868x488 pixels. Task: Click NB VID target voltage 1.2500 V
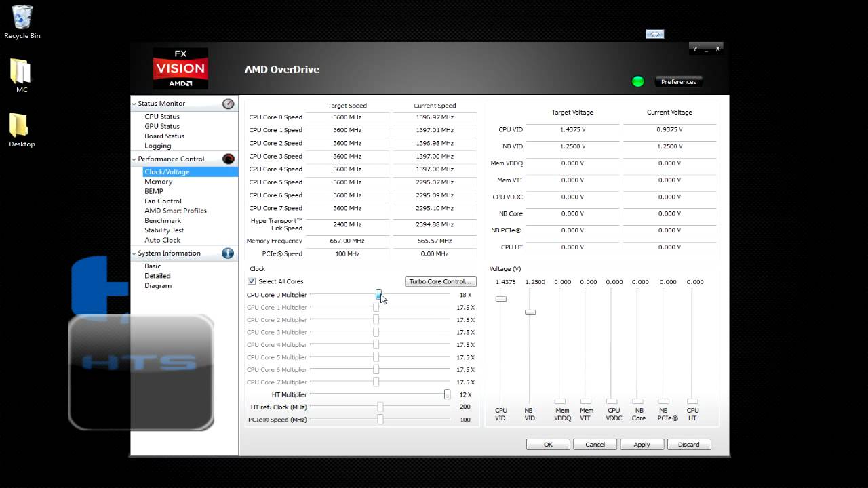coord(573,146)
